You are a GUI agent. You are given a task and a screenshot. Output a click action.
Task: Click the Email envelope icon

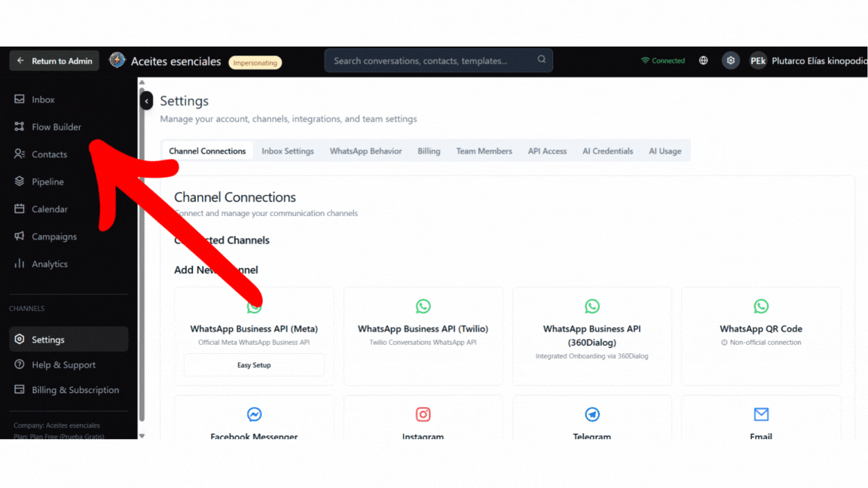tap(761, 415)
